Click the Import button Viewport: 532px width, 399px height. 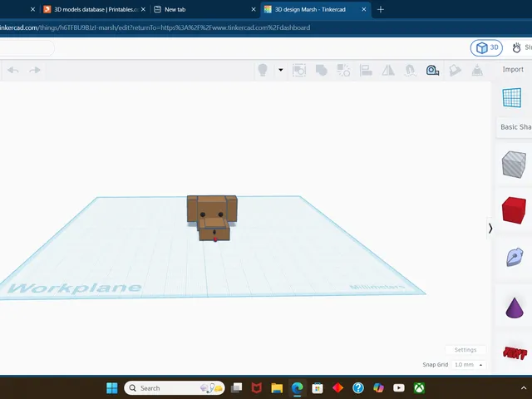(513, 69)
